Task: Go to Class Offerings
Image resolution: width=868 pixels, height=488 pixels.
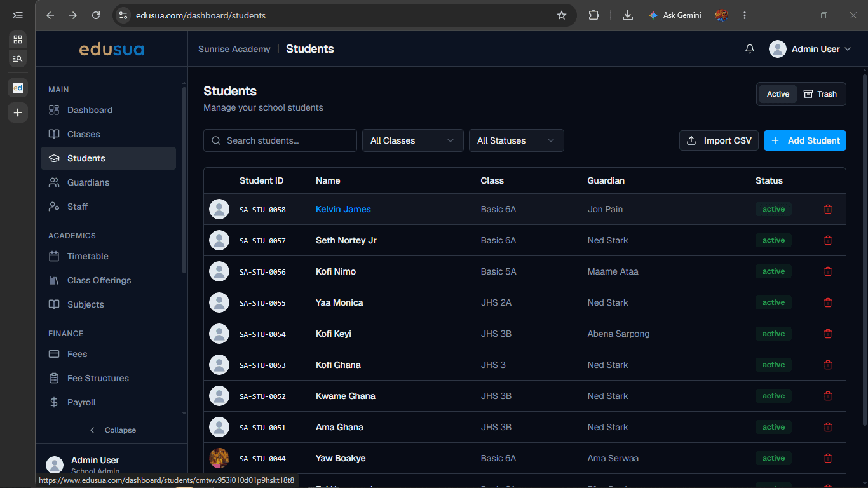Action: tap(108, 280)
